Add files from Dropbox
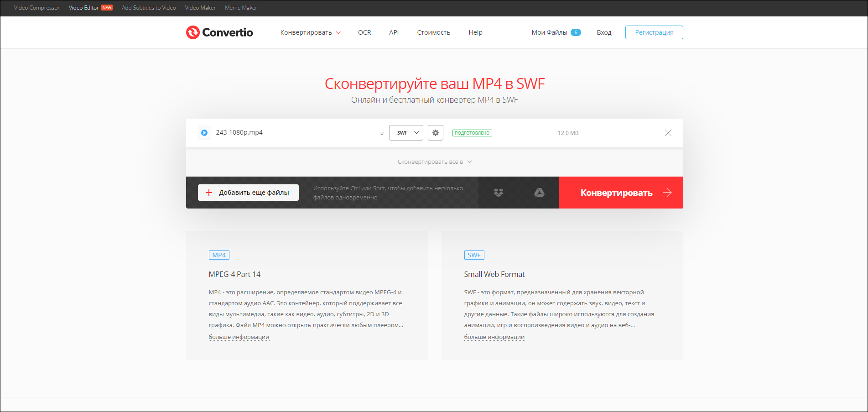 [499, 193]
